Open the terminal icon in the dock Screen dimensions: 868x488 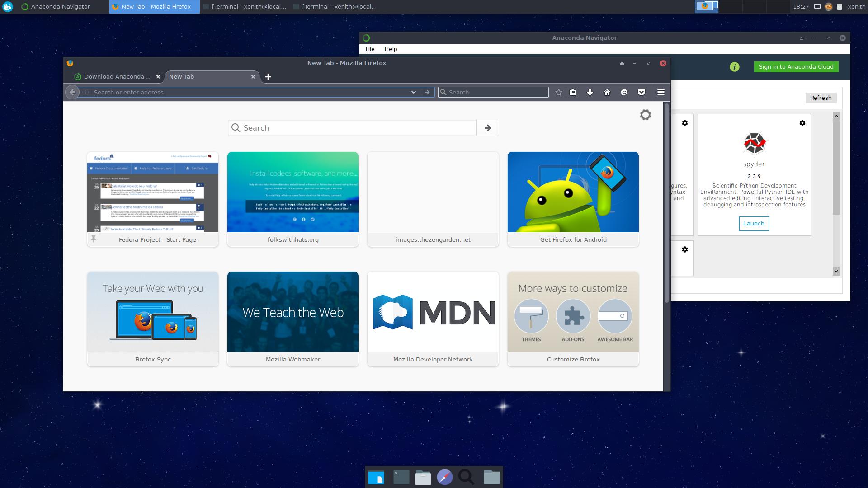pos(401,477)
